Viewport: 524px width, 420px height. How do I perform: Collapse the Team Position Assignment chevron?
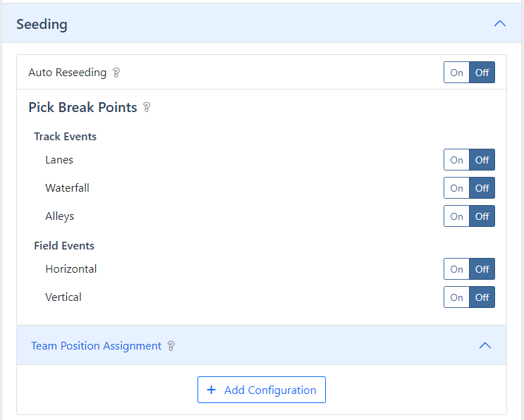click(x=485, y=345)
